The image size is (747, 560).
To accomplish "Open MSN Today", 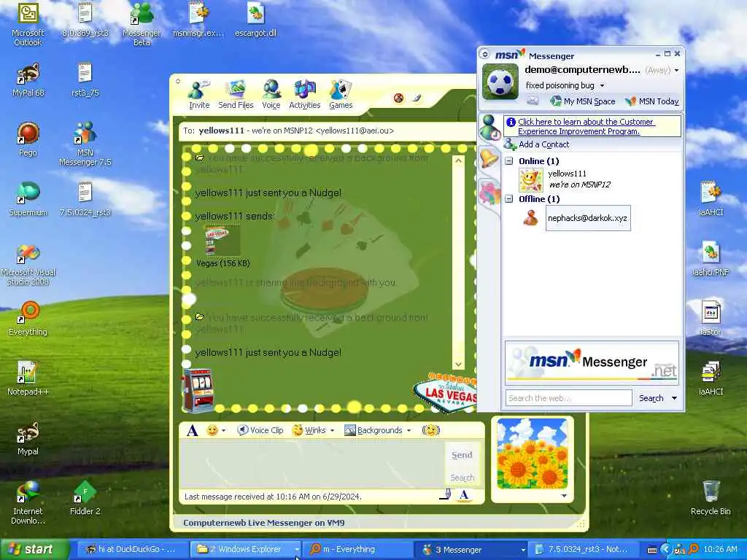I will click(652, 101).
